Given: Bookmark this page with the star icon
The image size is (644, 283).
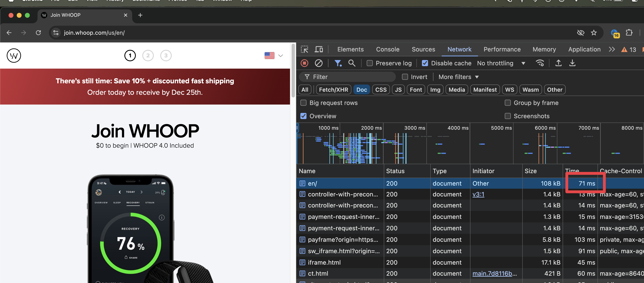Looking at the screenshot, I should (x=594, y=32).
